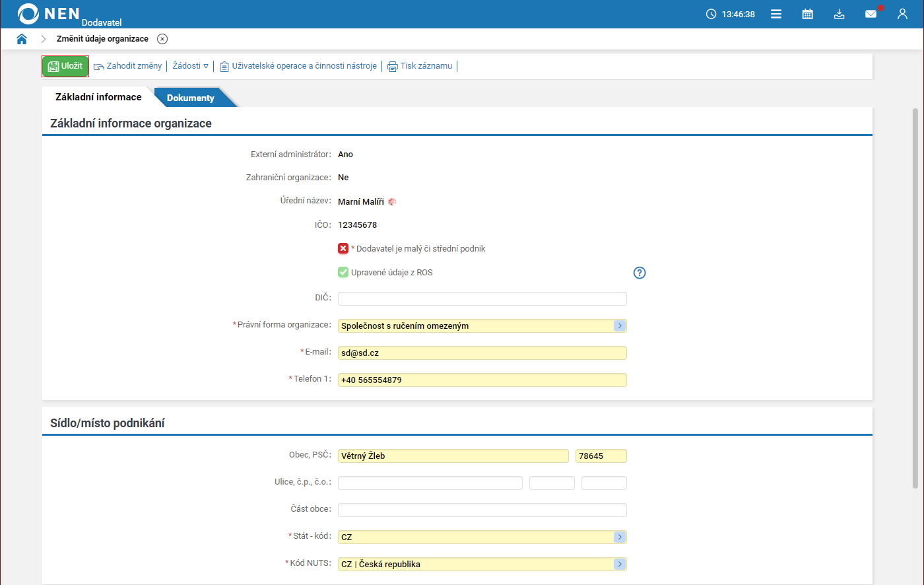The image size is (924, 585).
Task: Select the Základní informace tab
Action: tap(98, 97)
